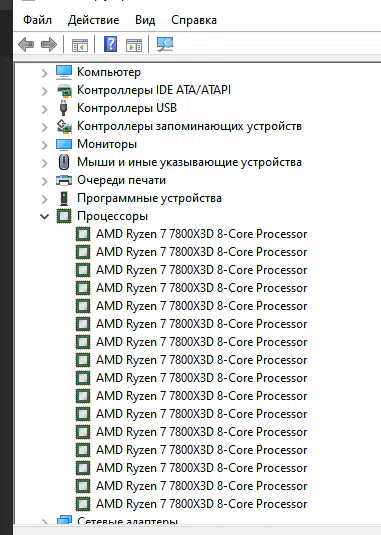
Task: Click the storage controllers icon
Action: (x=64, y=126)
